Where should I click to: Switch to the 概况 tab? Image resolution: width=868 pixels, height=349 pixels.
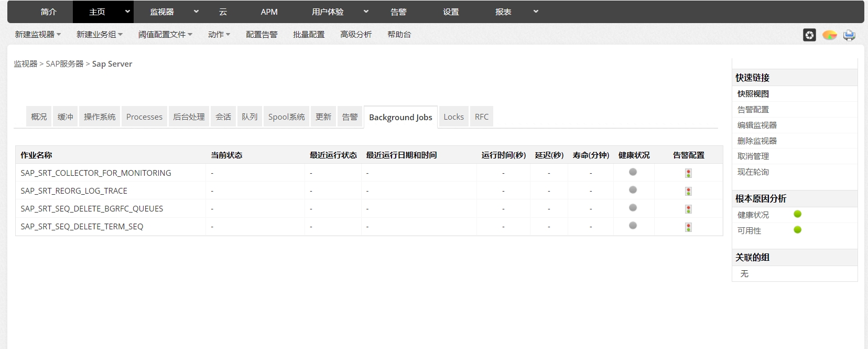(x=39, y=117)
